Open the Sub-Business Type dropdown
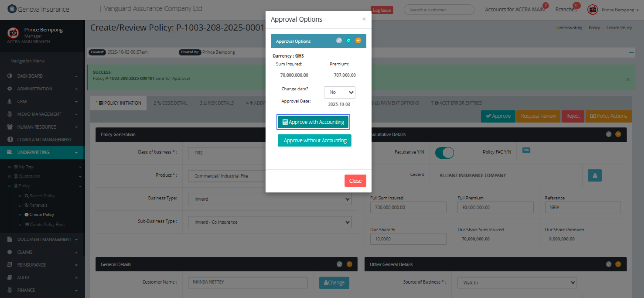 coord(270,222)
